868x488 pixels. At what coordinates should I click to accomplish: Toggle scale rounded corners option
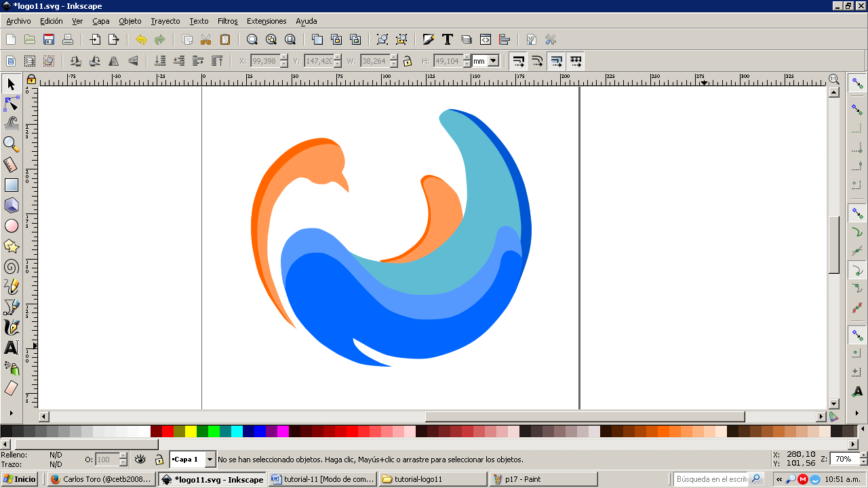(x=538, y=61)
